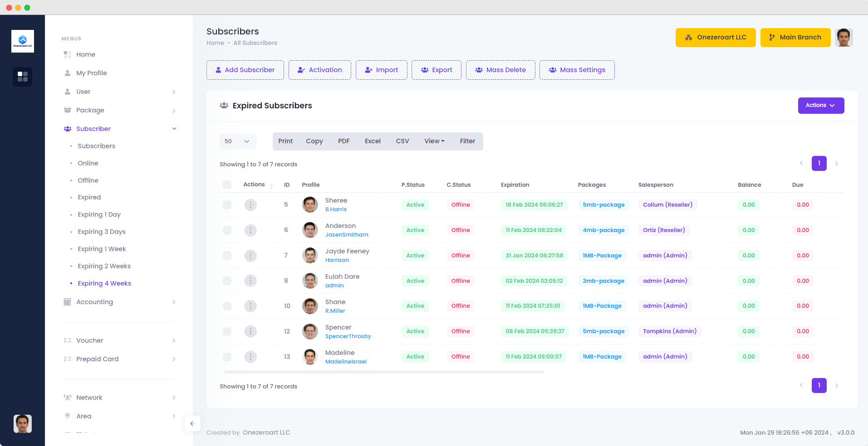The image size is (868, 446).
Task: Tick the select-all checkbox in table header
Action: [x=227, y=184]
